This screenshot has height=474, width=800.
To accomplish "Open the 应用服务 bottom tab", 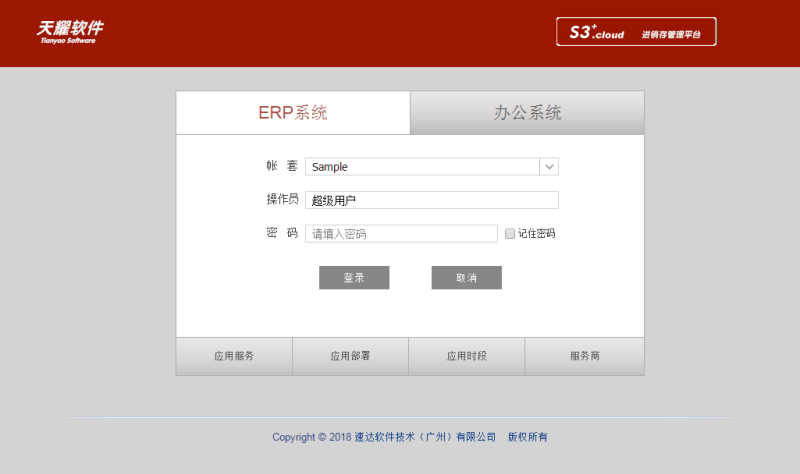I will [x=234, y=356].
